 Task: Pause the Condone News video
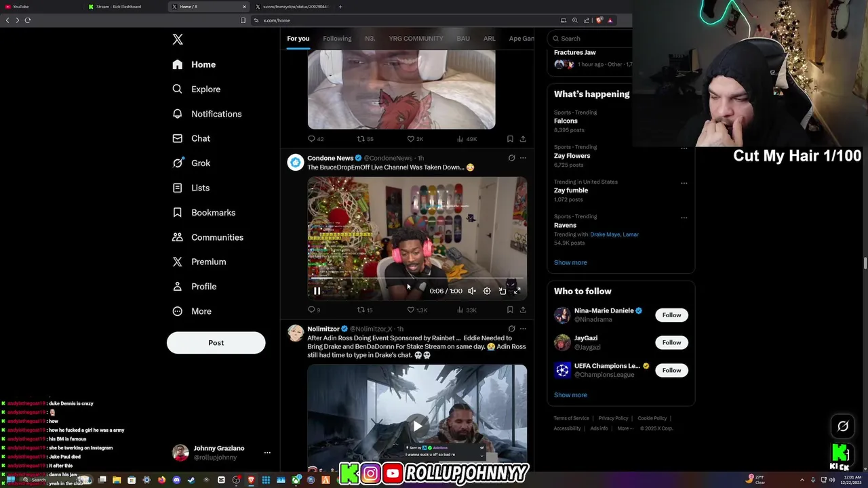click(317, 291)
